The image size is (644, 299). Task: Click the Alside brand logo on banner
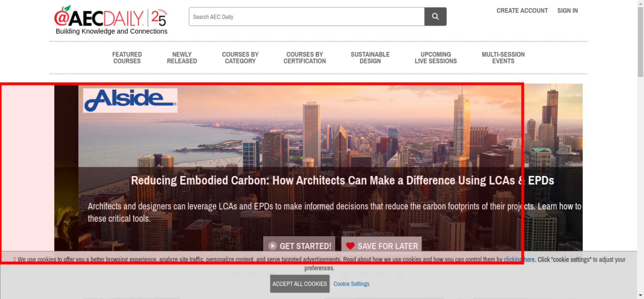pos(130,100)
